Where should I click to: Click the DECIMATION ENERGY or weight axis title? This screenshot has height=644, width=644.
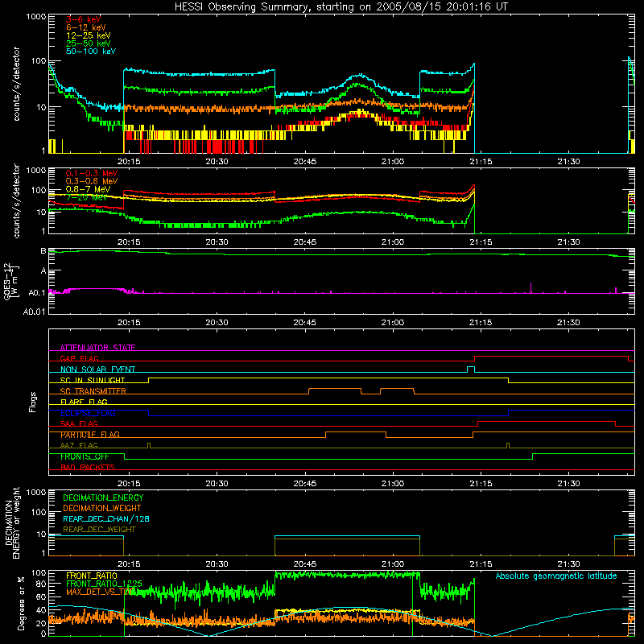[x=12, y=522]
